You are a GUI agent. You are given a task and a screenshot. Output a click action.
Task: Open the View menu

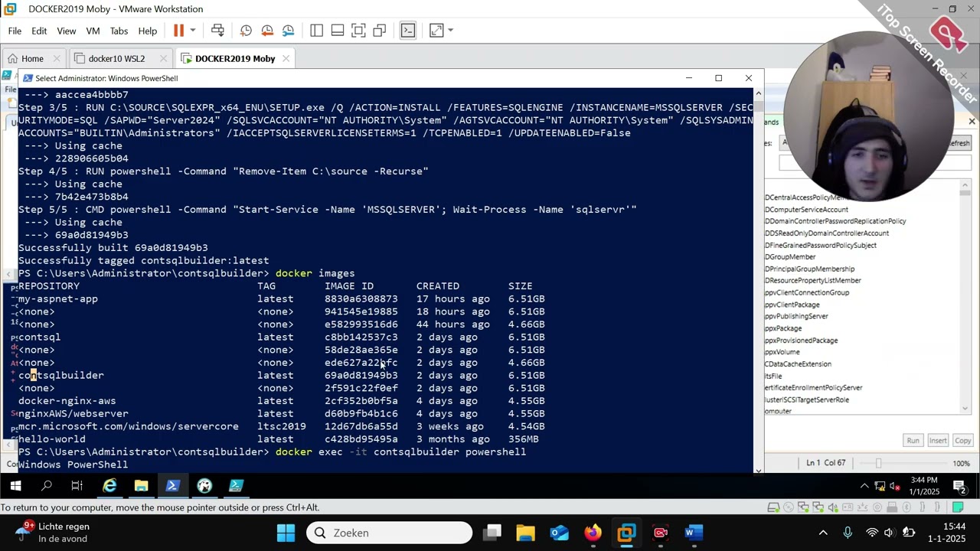[x=67, y=31]
